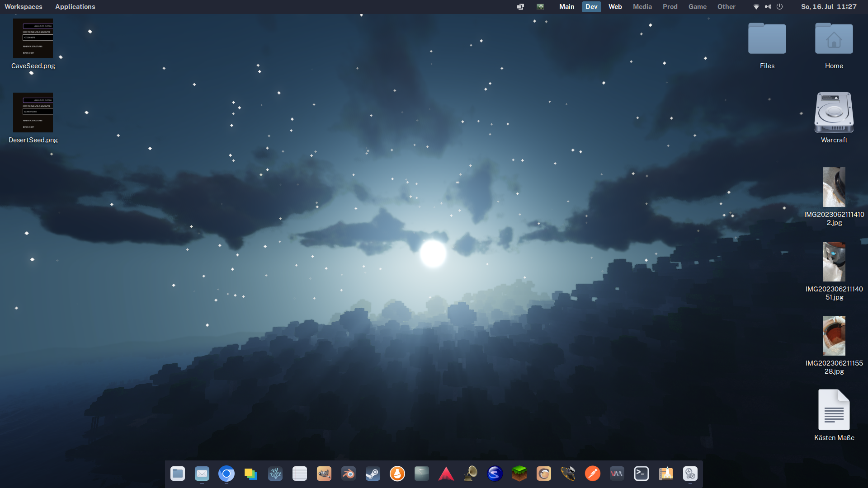Select the Kästen Maße document

point(834,410)
